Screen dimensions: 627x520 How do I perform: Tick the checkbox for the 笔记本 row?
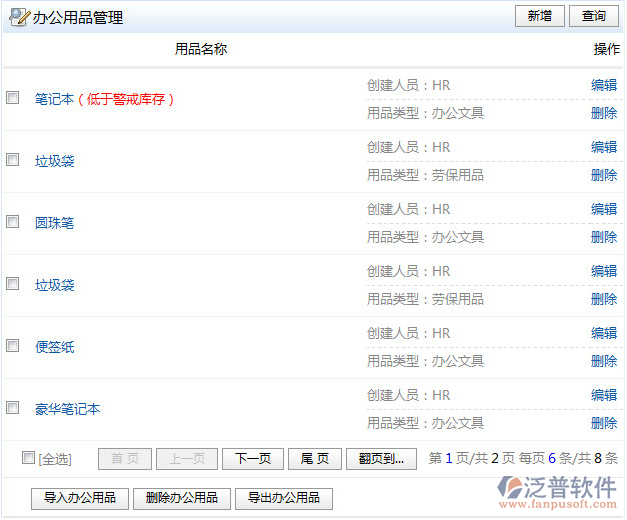pyautogui.click(x=13, y=98)
